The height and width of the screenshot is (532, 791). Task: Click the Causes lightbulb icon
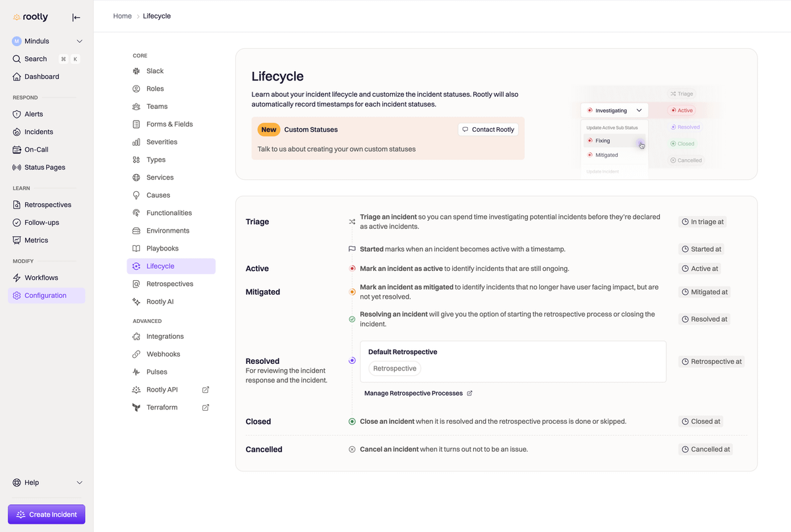pyautogui.click(x=136, y=195)
